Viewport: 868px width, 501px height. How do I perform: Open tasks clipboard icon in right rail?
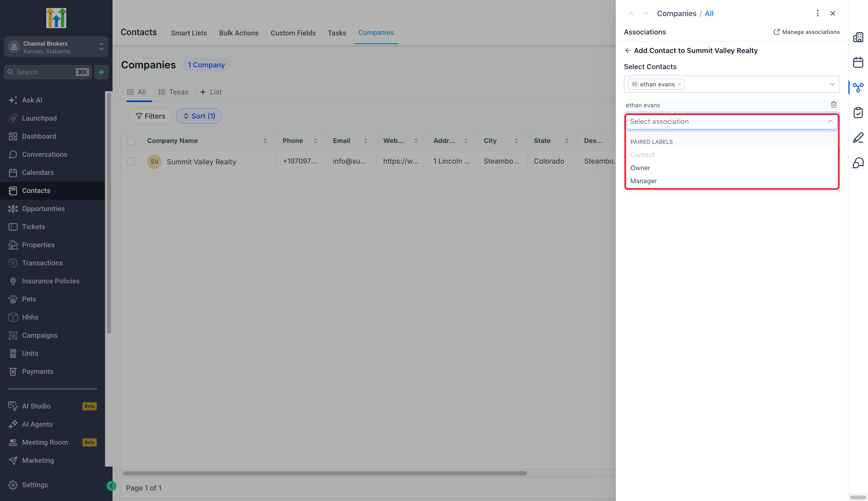(858, 113)
